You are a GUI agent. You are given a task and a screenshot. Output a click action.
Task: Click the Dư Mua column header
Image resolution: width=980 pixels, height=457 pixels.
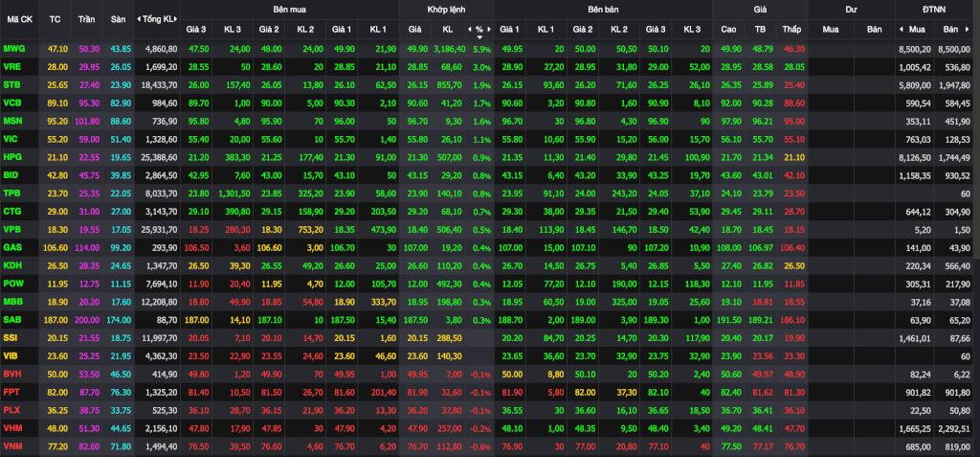coord(831,29)
